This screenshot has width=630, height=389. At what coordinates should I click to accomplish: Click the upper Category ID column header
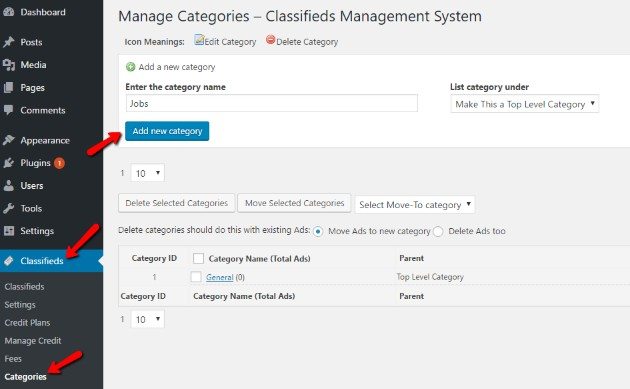(x=154, y=258)
